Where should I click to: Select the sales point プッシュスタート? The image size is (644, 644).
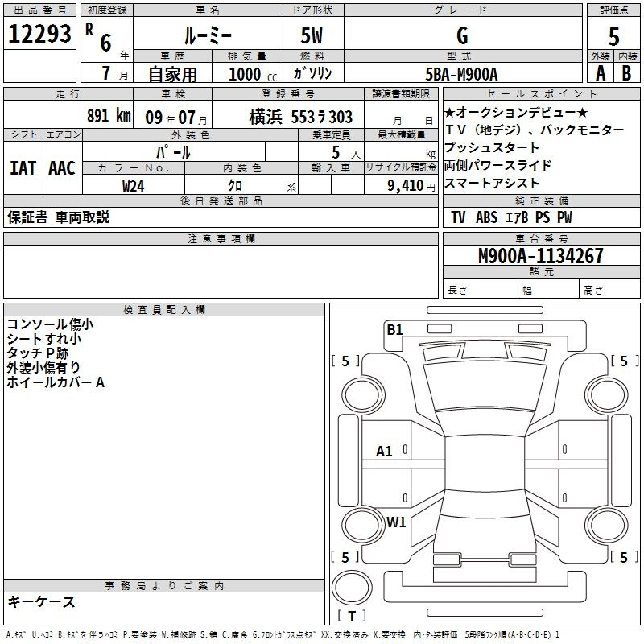pos(492,147)
